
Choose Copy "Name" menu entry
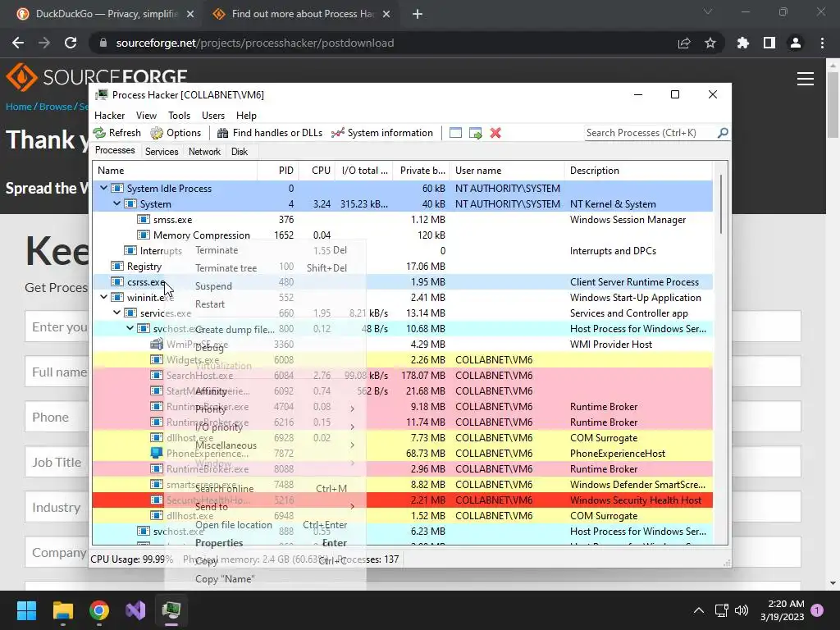click(265, 579)
